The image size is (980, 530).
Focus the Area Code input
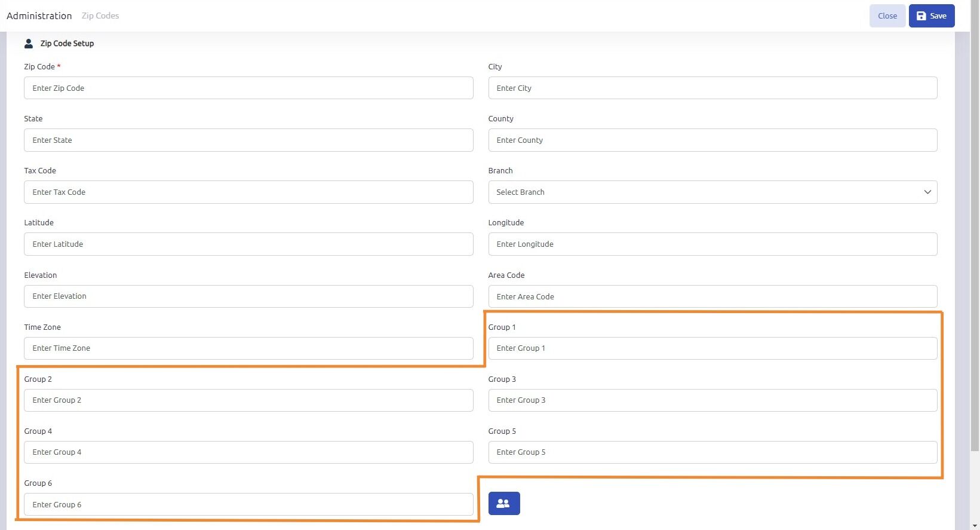pyautogui.click(x=712, y=297)
